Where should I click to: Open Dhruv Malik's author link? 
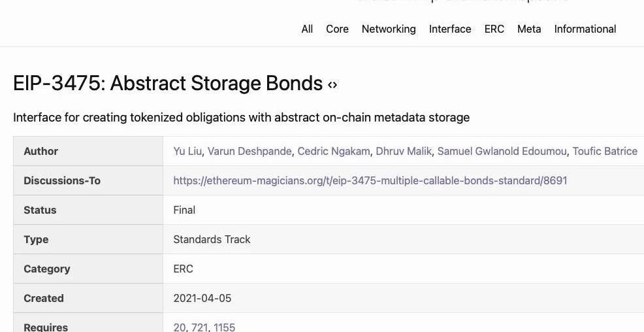(x=404, y=151)
